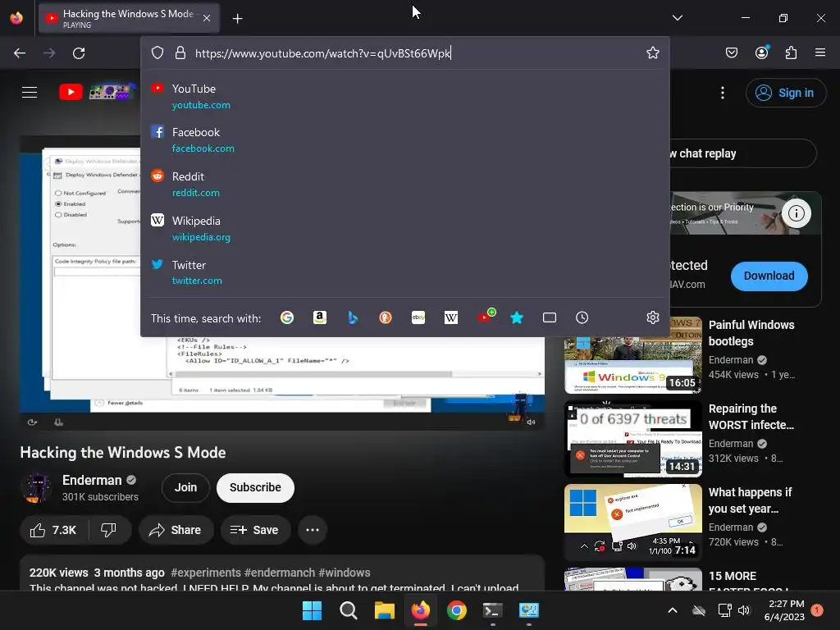This screenshot has width=840, height=630.
Task: Select the Reddit reddit.com suggestion
Action: click(405, 184)
